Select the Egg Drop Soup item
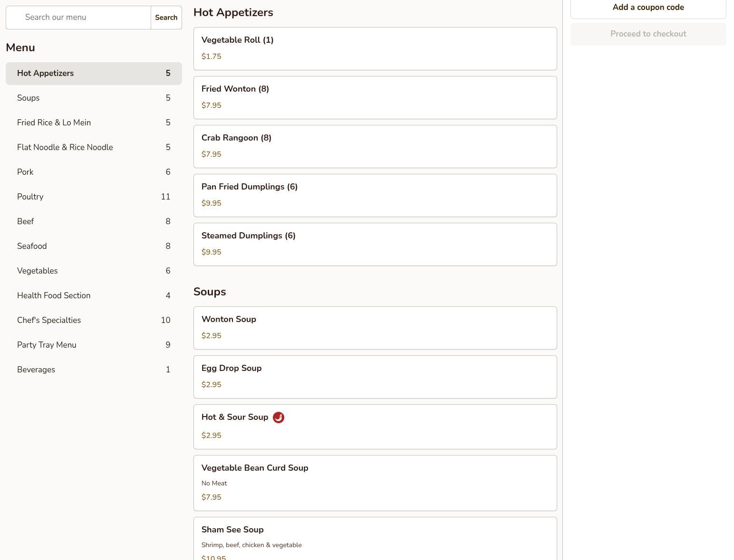Screen dimensions: 734x560 click(375, 377)
